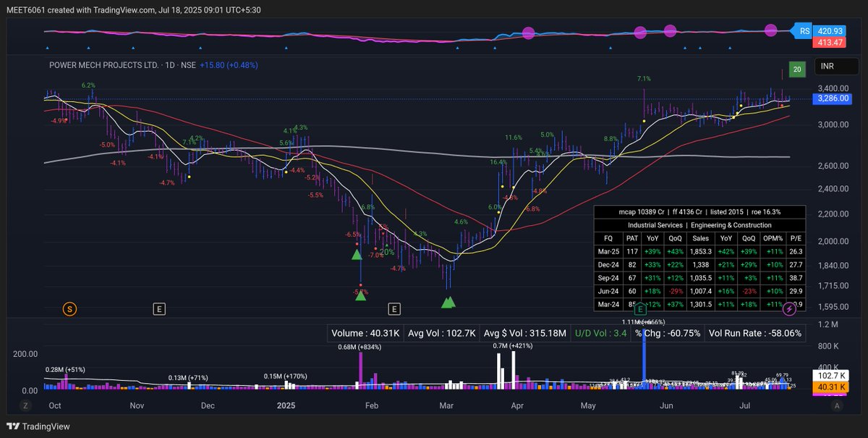
Task: Click the E earnings marker near February
Action: click(x=394, y=309)
